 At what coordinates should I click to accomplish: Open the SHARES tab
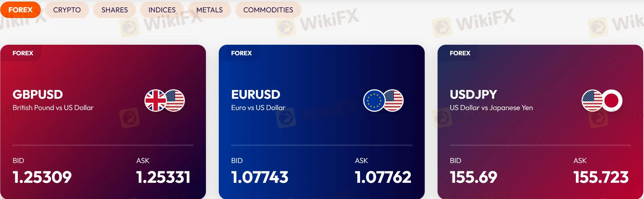pyautogui.click(x=115, y=10)
